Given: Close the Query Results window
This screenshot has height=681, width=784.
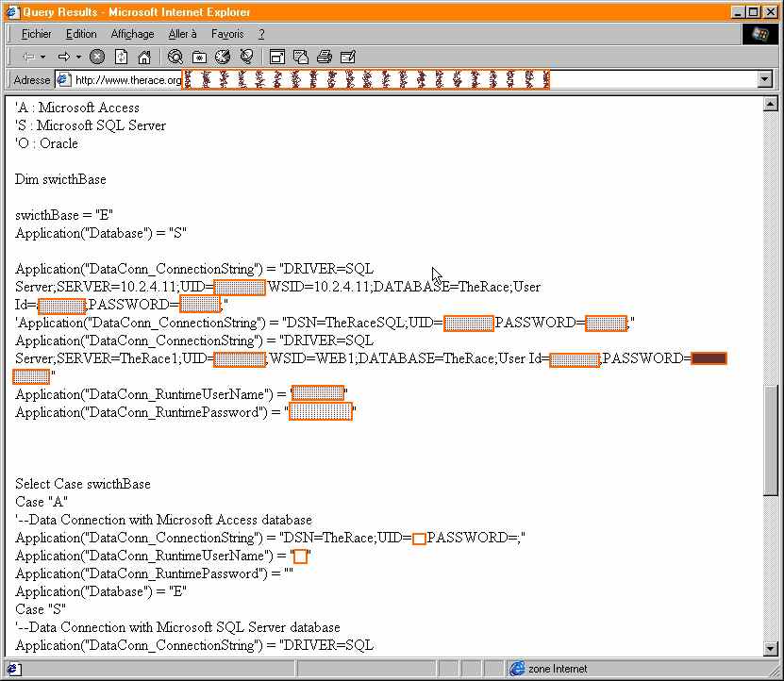Looking at the screenshot, I should click(x=771, y=12).
